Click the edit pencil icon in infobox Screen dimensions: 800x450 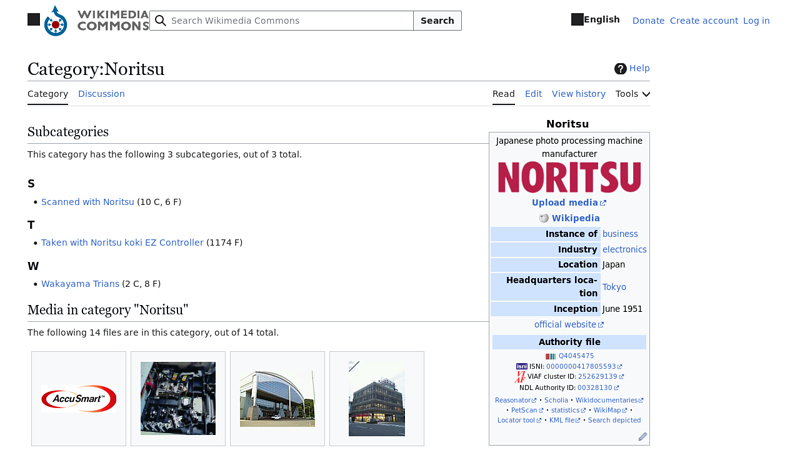pyautogui.click(x=642, y=437)
